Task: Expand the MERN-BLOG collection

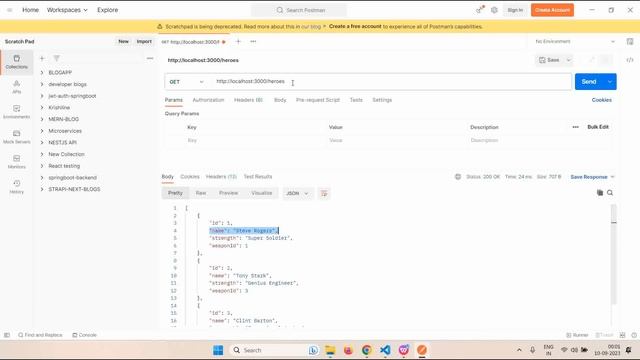Action: pyautogui.click(x=42, y=119)
